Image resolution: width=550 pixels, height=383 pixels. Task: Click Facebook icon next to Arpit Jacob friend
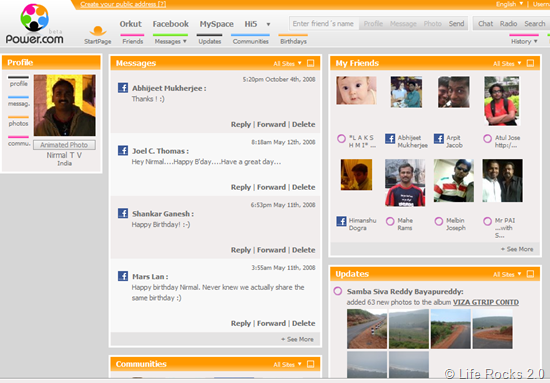[x=439, y=139]
